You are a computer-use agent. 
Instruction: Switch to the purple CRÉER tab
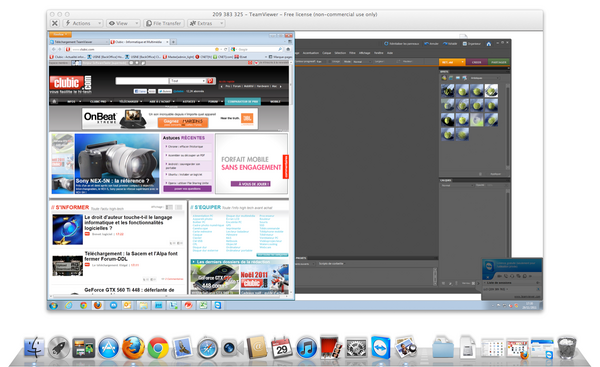click(476, 62)
